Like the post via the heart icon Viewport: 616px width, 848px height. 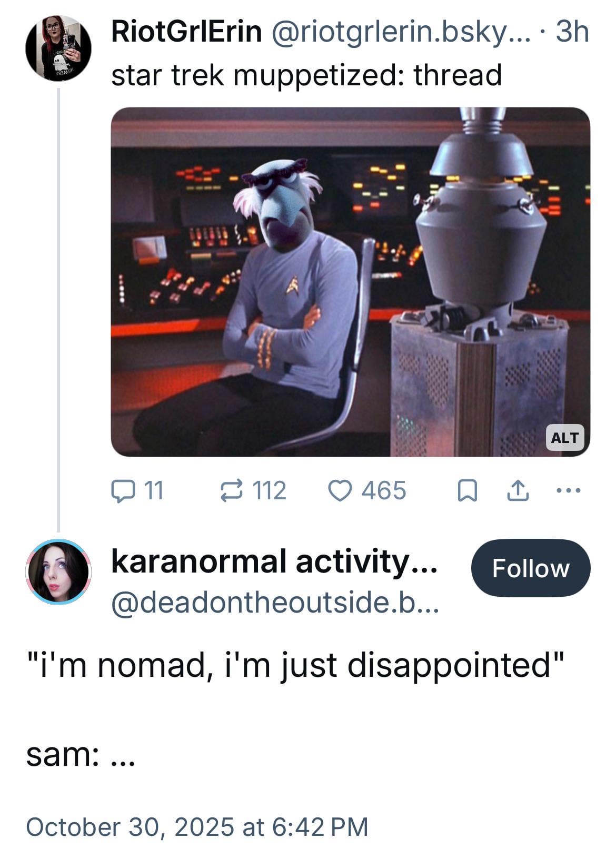367,490
